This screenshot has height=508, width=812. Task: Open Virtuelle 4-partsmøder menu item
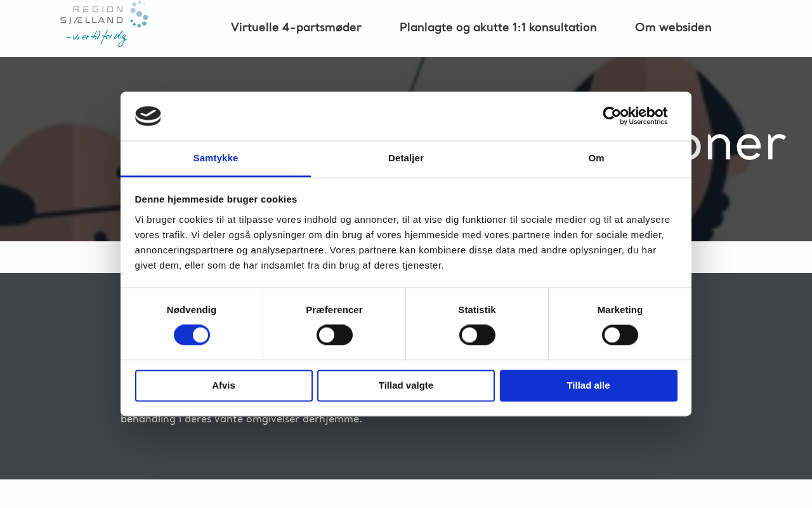click(x=296, y=27)
